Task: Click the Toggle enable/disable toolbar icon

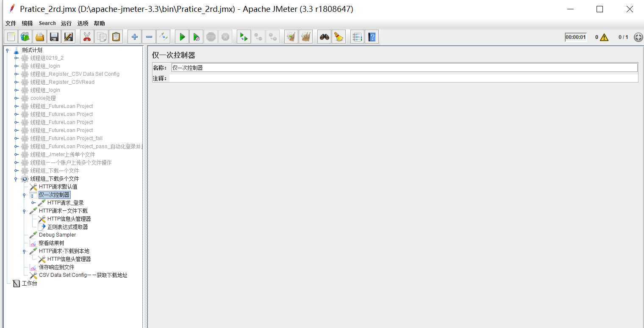Action: [x=164, y=37]
